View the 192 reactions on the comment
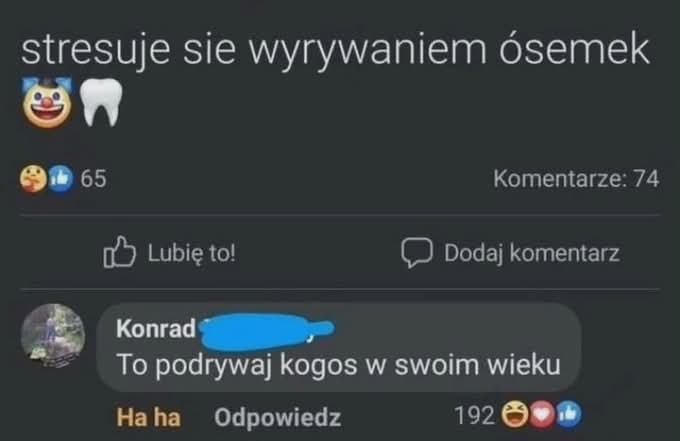 tap(474, 415)
